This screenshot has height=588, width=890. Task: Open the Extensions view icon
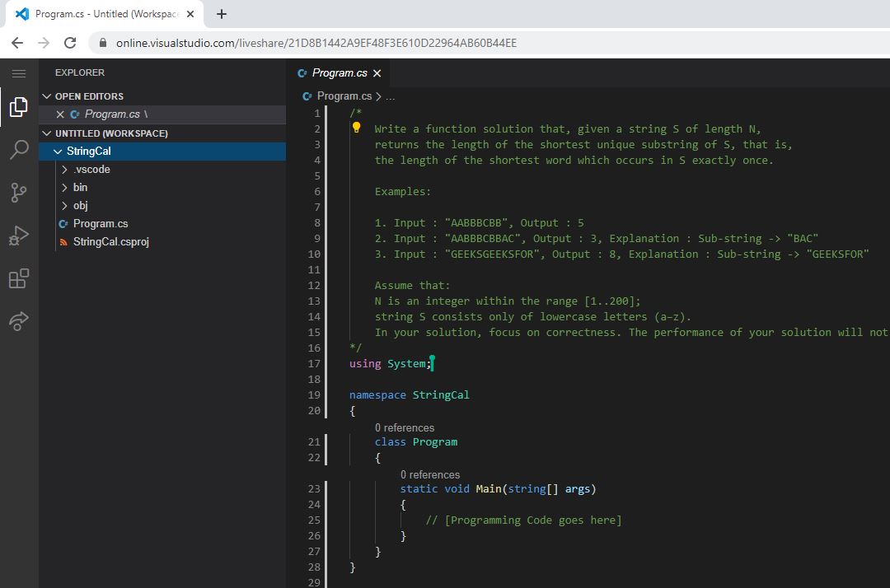coord(18,279)
